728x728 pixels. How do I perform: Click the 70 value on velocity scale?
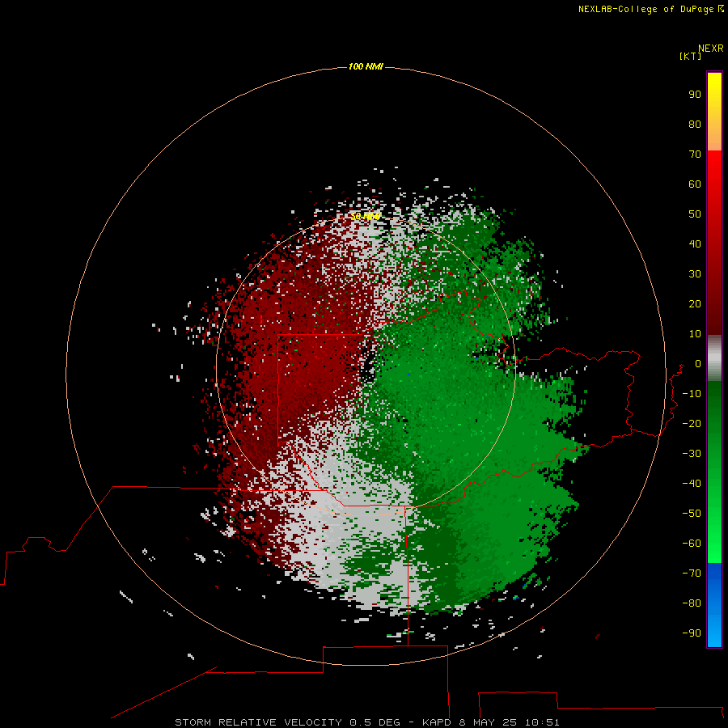click(695, 154)
